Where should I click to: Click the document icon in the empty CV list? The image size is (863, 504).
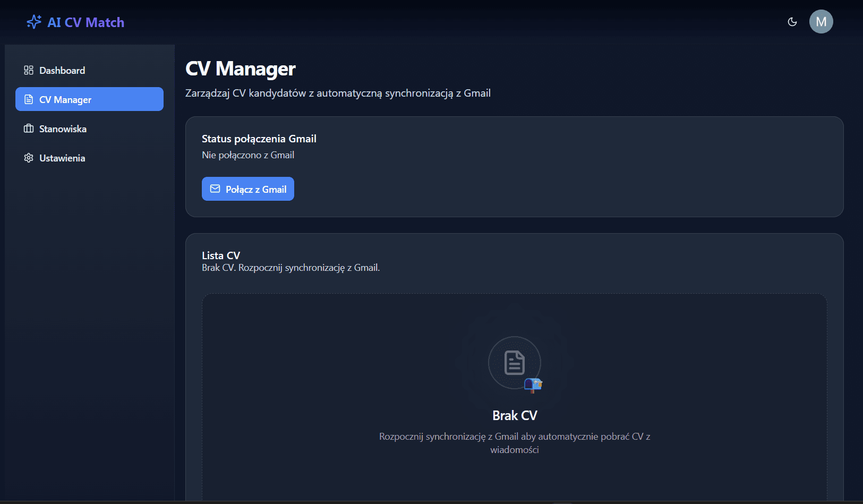514,362
